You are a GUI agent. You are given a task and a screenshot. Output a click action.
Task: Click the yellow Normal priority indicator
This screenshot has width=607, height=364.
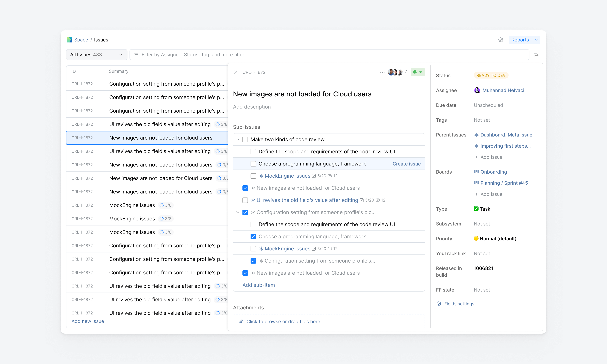pyautogui.click(x=476, y=238)
